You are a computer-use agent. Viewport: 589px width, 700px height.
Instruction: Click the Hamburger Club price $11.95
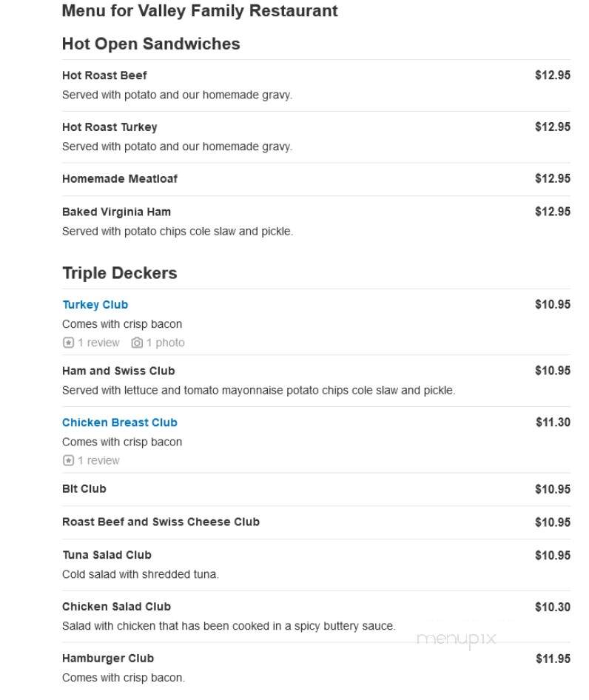point(553,659)
